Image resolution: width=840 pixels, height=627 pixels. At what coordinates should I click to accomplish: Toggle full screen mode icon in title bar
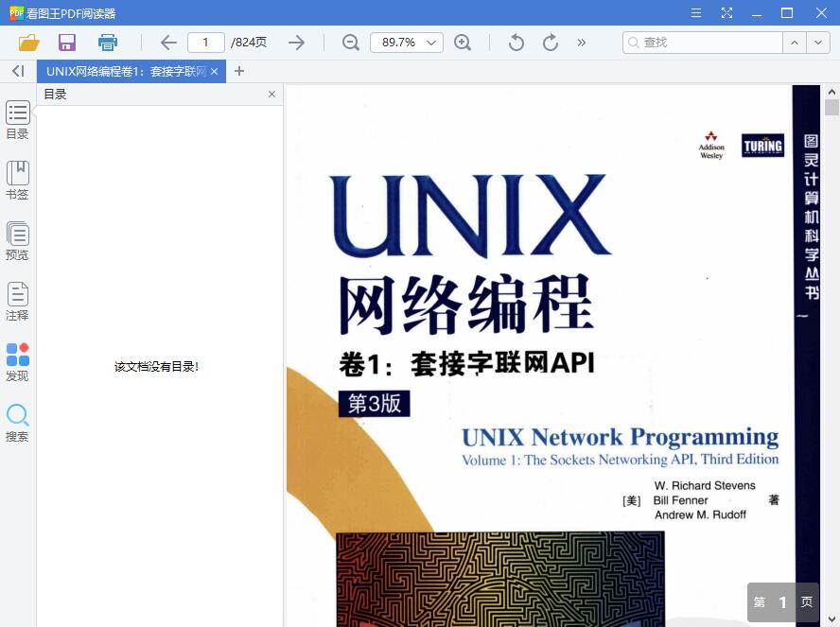pyautogui.click(x=726, y=13)
